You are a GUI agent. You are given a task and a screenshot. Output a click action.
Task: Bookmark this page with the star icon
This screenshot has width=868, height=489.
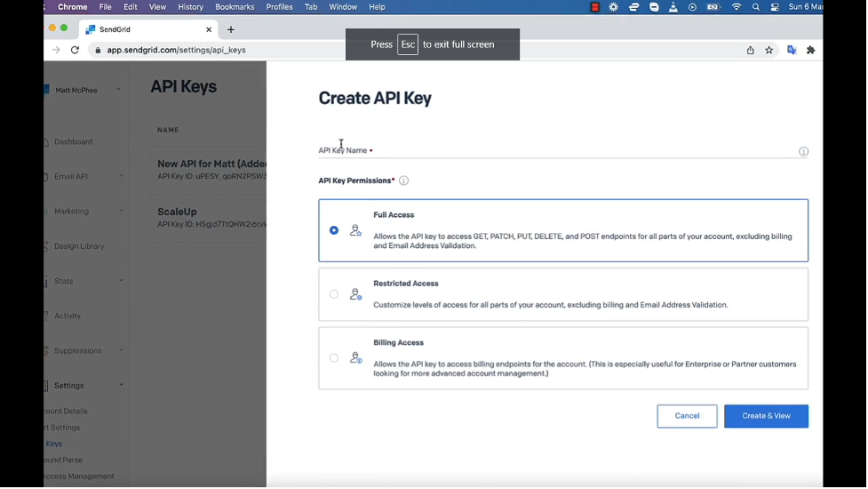[768, 50]
